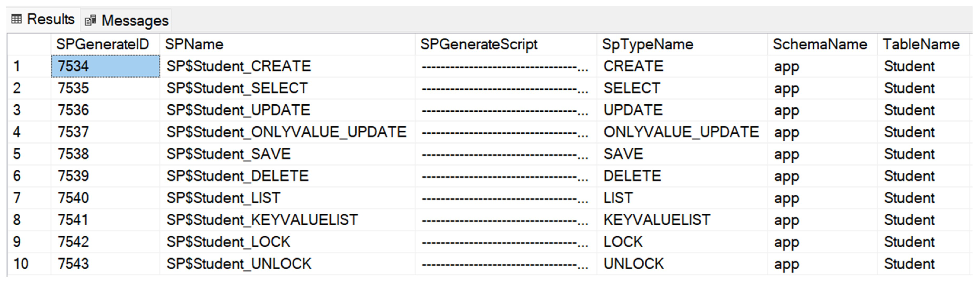Click the script cell in the DELETE row
Screen dimensions: 980x286
505,176
